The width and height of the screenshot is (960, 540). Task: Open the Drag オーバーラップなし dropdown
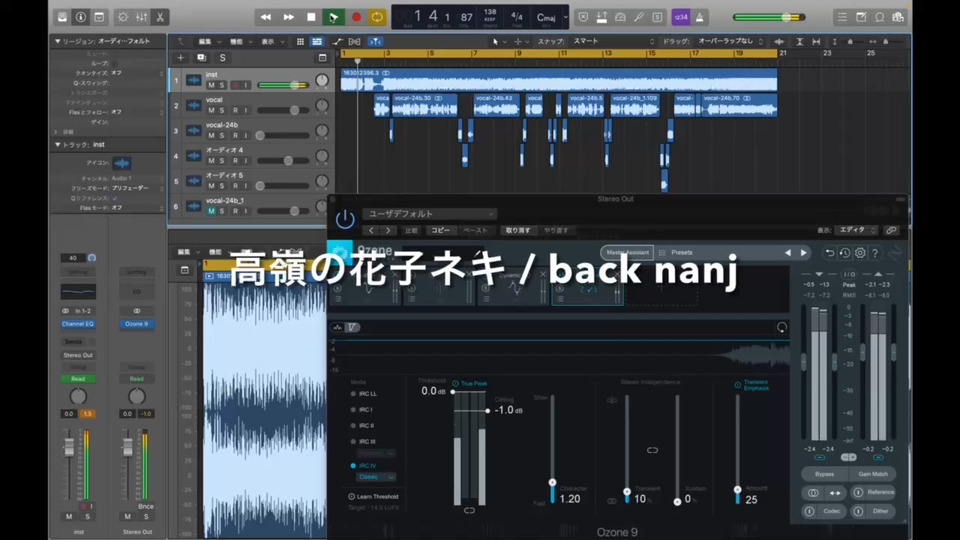pyautogui.click(x=730, y=42)
